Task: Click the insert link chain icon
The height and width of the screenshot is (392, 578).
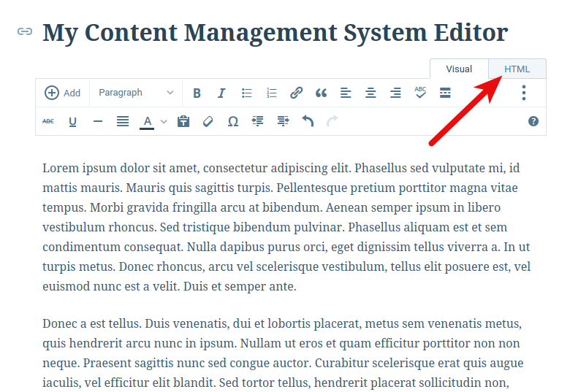Action: 296,93
